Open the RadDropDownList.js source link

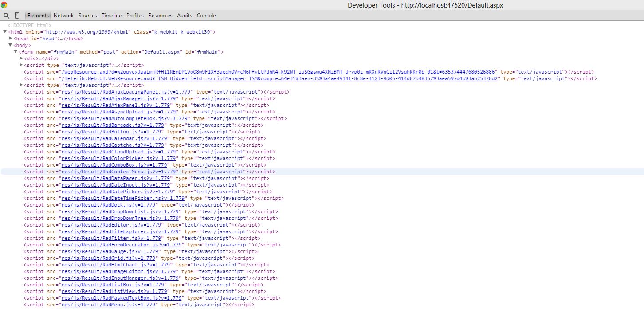point(121,211)
